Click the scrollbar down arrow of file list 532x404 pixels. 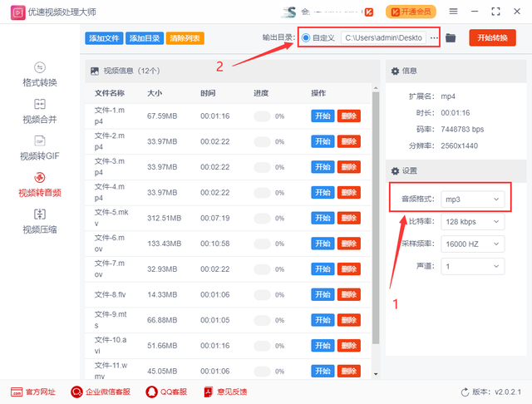(x=376, y=374)
